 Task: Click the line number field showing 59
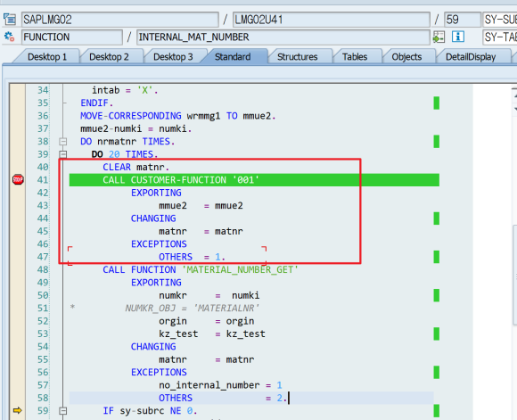click(x=463, y=20)
